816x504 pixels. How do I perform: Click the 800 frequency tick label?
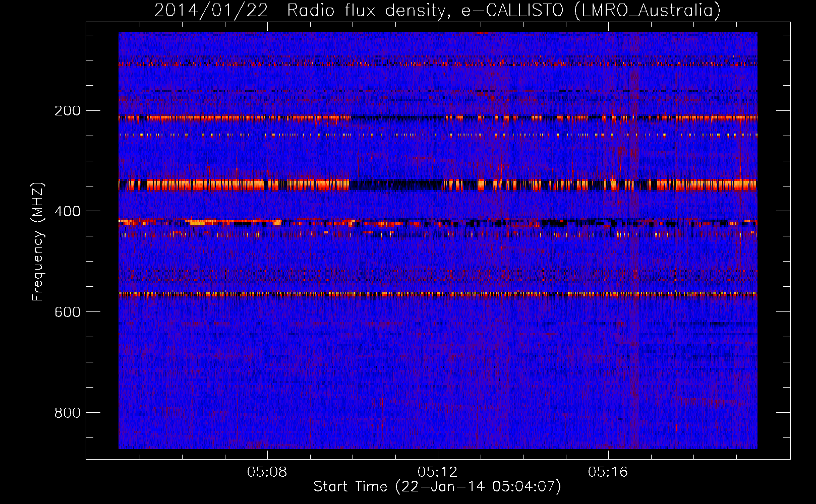click(68, 413)
